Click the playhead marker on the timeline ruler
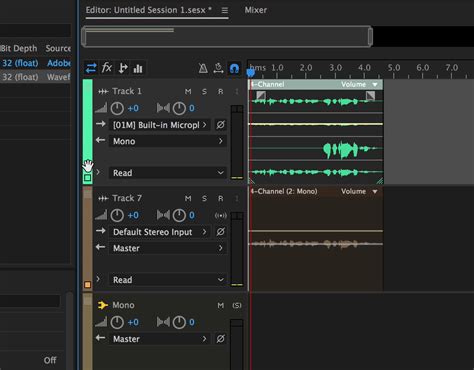This screenshot has width=474, height=370. pos(250,72)
